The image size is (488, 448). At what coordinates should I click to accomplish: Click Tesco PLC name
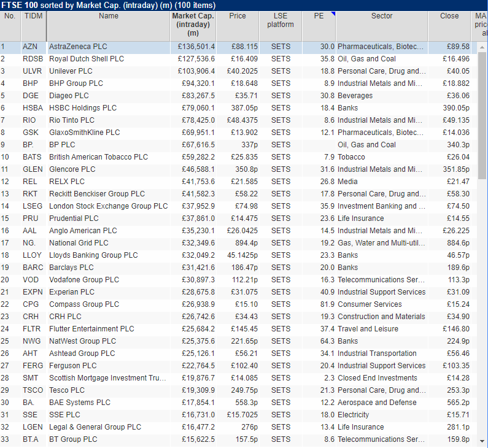point(67,390)
